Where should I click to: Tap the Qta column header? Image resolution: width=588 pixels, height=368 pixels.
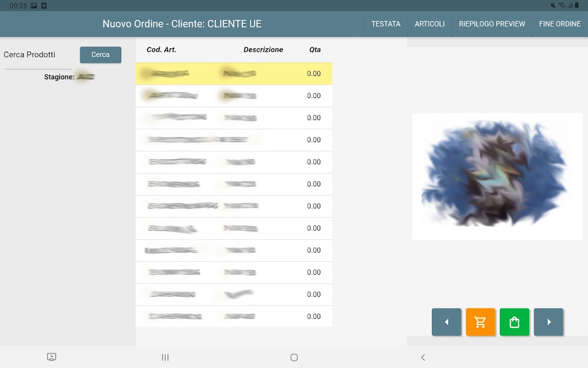pyautogui.click(x=315, y=50)
